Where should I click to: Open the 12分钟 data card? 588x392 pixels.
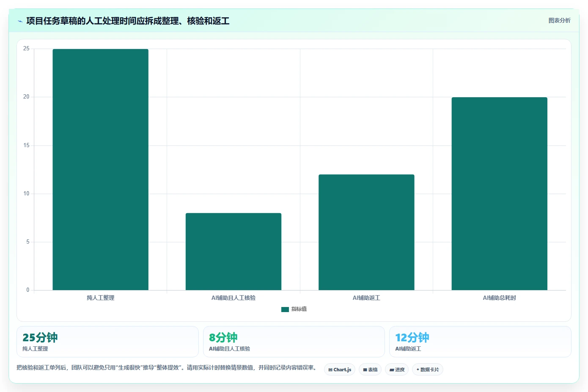click(480, 342)
